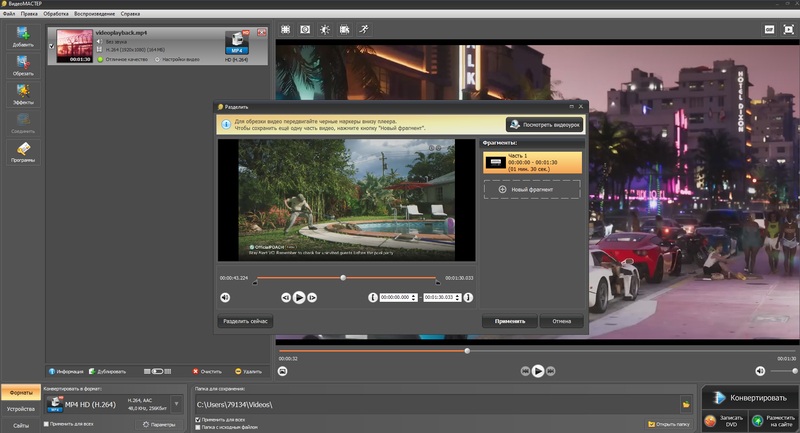
Task: Click Очистить to clear the list
Action: (207, 371)
